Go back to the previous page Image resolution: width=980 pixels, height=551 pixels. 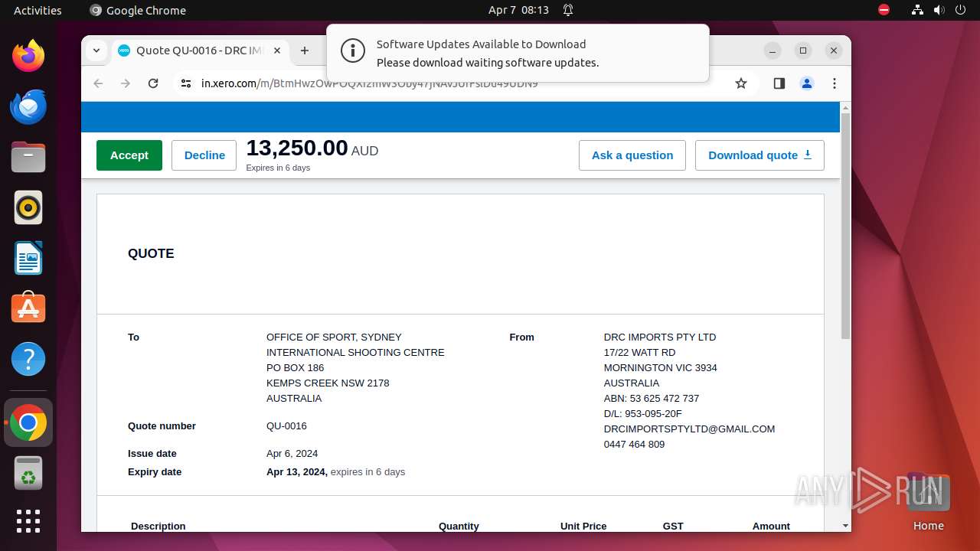point(98,83)
